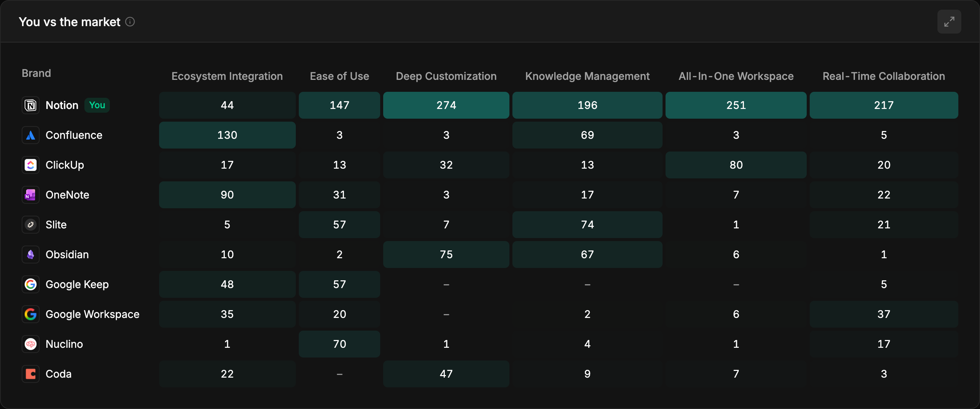Select ClickUp's Deep Customization cell showing 32
Viewport: 980px width, 409px height.
[x=446, y=165]
